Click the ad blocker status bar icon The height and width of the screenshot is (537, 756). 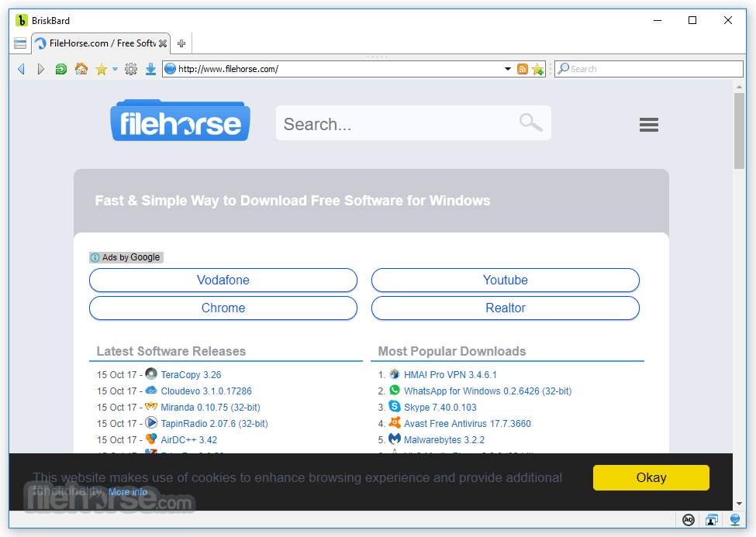pos(689,520)
